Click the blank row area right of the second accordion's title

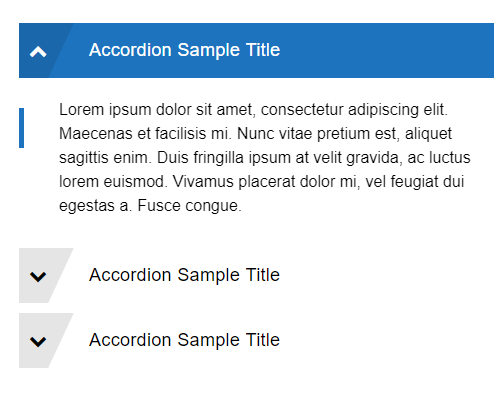coord(387,275)
